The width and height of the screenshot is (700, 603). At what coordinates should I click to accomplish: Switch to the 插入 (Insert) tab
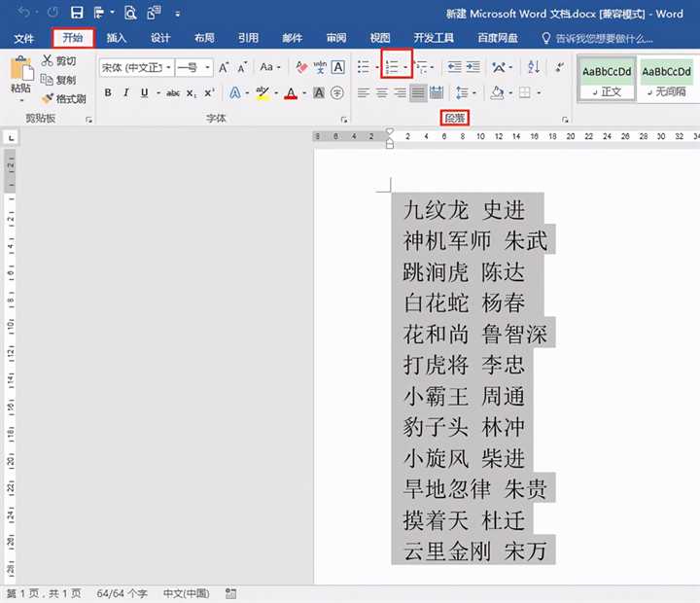pyautogui.click(x=117, y=38)
